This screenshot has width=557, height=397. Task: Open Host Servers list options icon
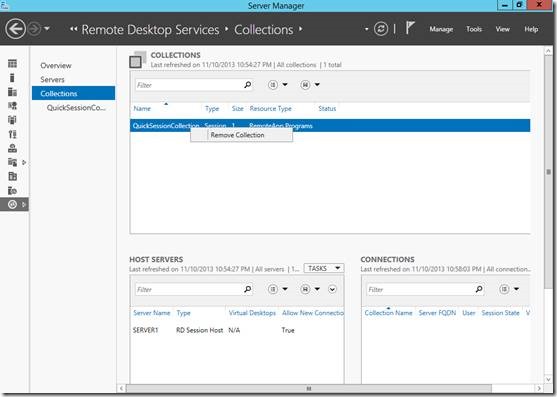click(x=273, y=289)
